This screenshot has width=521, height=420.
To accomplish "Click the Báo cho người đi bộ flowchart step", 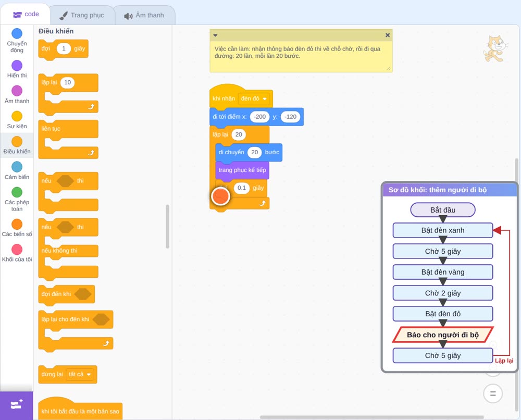I will 443,335.
